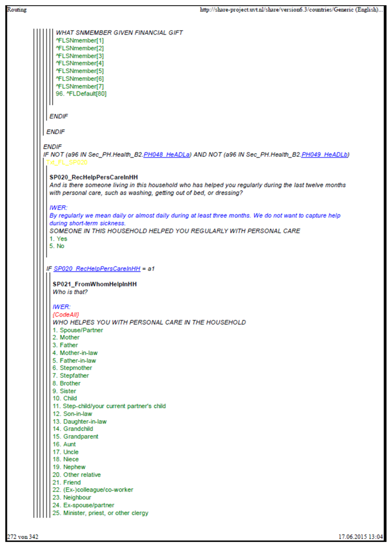Viewport: 392px width, 546px height.
Task: Select option '4. Mother-in-law'
Action: pos(75,353)
